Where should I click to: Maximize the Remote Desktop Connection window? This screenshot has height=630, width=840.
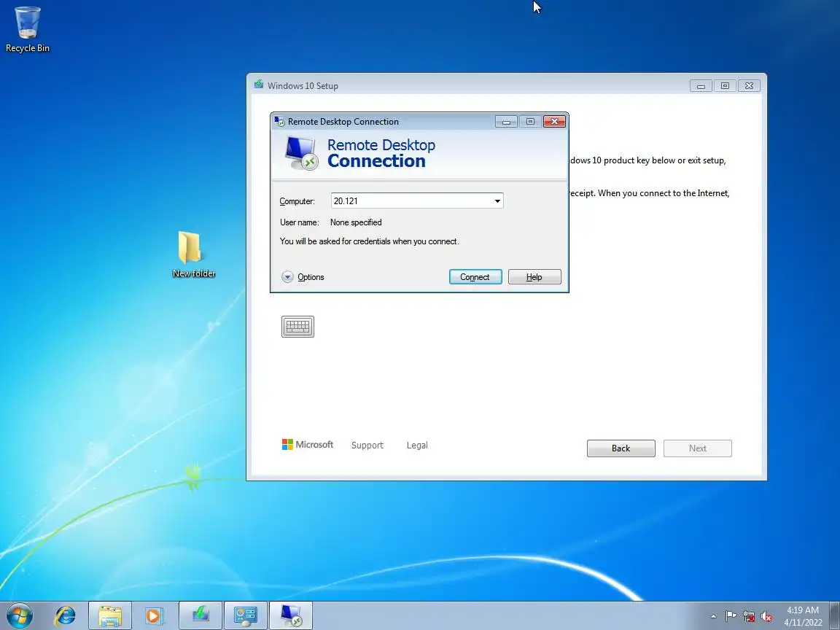click(530, 122)
